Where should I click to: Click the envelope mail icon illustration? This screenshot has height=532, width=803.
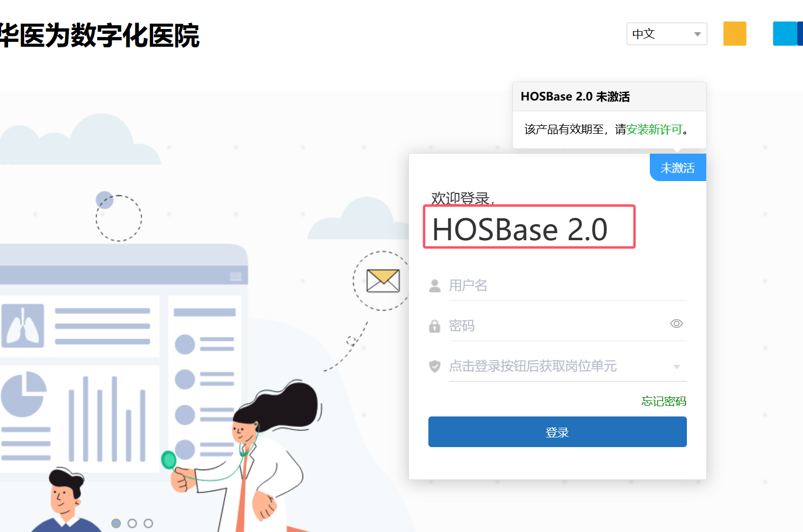pyautogui.click(x=383, y=281)
